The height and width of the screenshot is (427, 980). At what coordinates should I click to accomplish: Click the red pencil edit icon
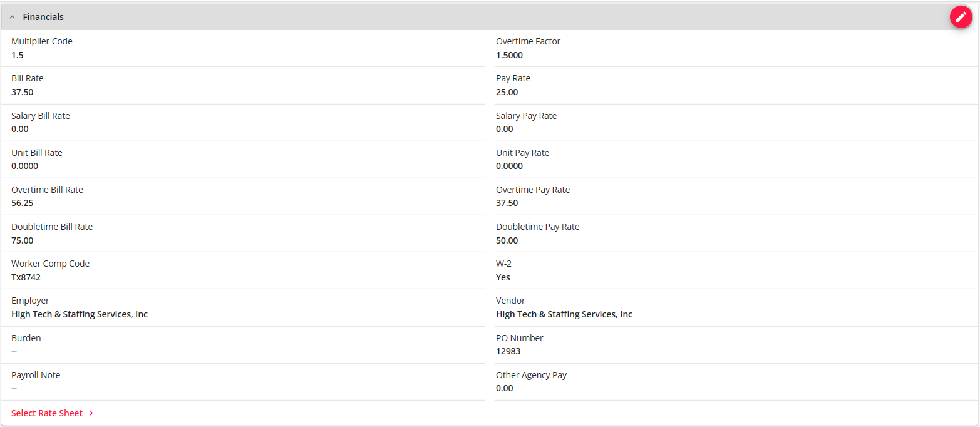(961, 17)
